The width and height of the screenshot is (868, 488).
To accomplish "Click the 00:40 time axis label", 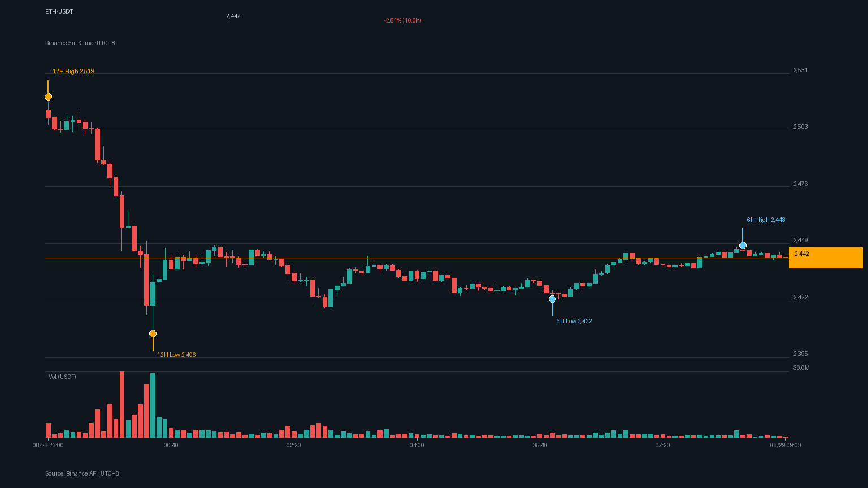I will pos(171,445).
